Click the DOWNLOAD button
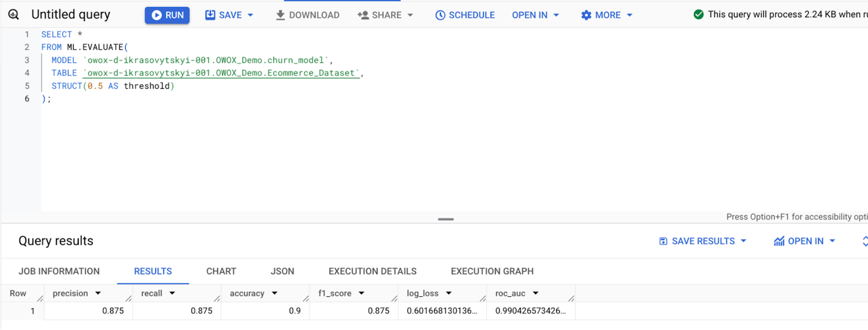 308,15
